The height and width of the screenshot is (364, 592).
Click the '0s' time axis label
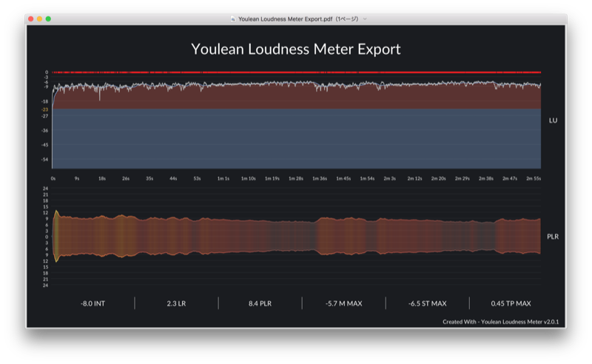pos(53,178)
